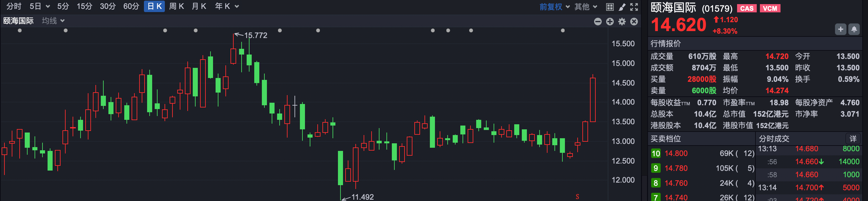Add 颐海国际 to watchlist with plus button
The image size is (868, 201).
[840, 29]
